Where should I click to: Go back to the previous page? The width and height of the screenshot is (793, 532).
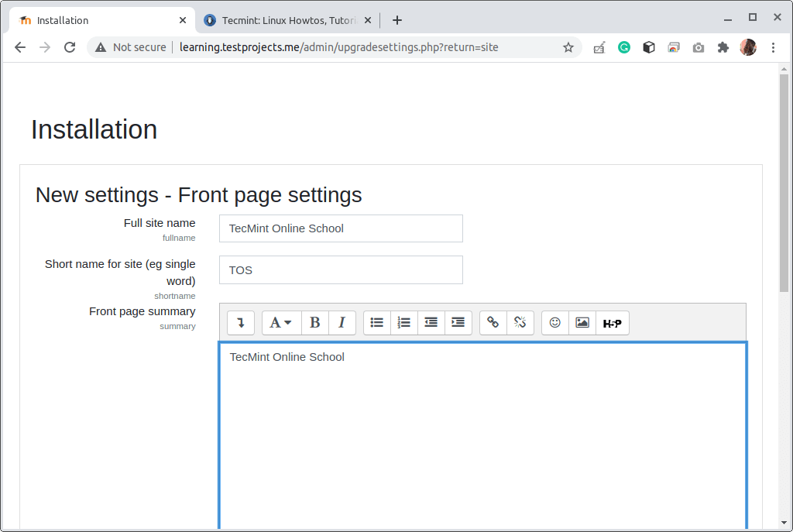point(20,47)
